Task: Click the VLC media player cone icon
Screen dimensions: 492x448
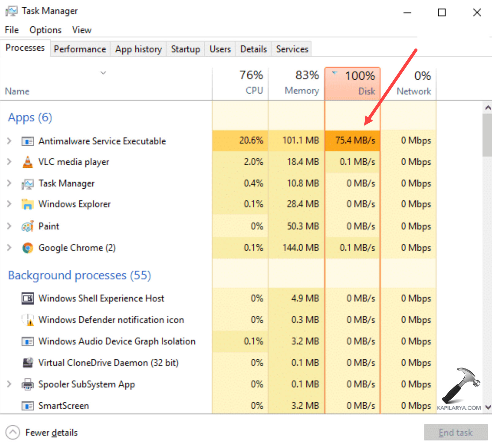Action: [x=28, y=162]
